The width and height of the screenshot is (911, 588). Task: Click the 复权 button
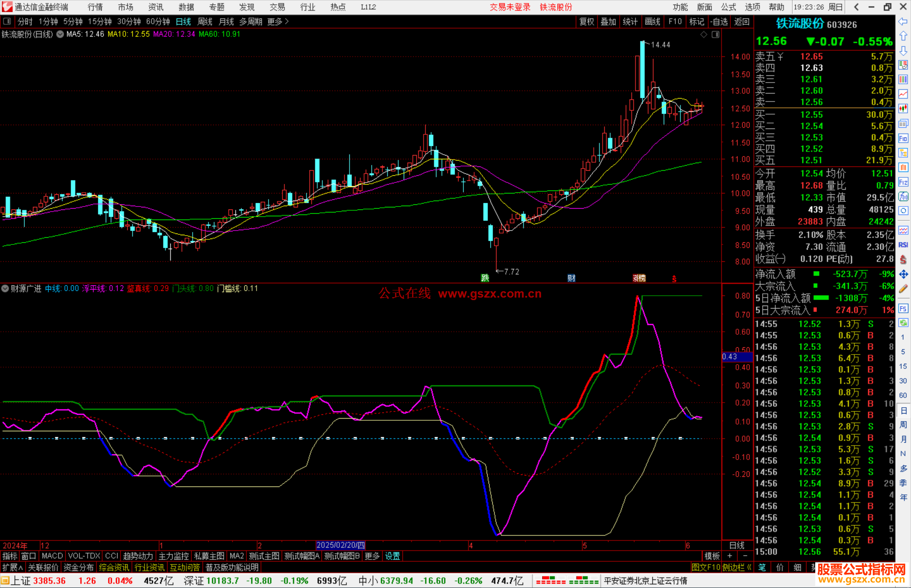tap(587, 21)
